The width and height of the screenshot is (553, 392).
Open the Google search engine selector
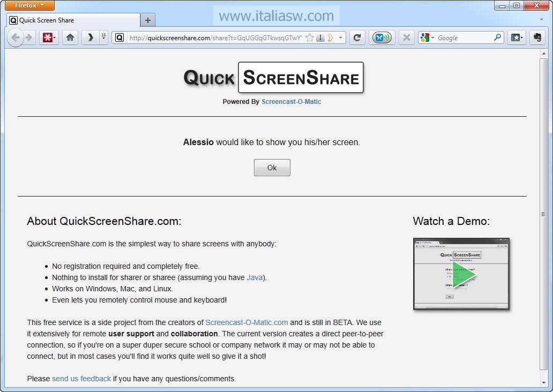tap(427, 37)
